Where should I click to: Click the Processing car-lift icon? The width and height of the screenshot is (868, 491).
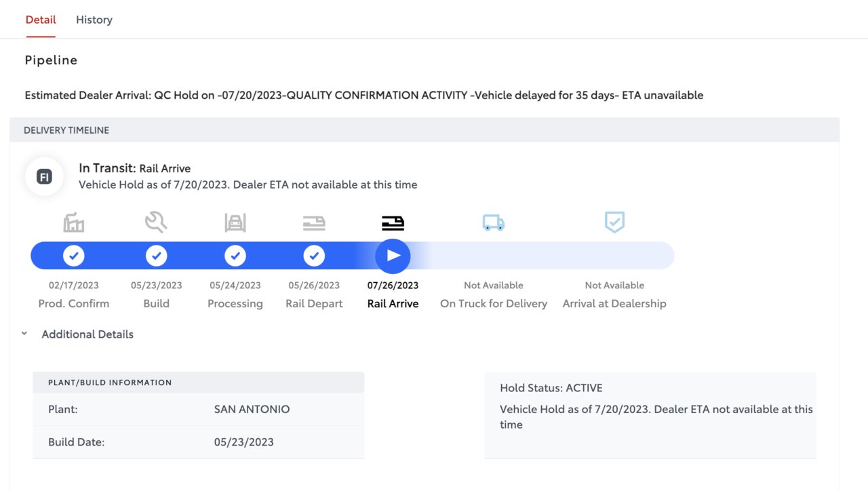[235, 222]
